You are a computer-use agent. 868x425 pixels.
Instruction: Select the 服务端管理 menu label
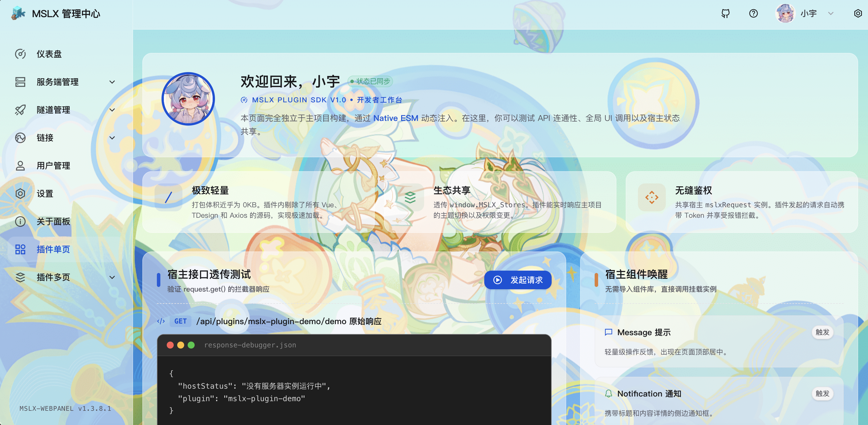pyautogui.click(x=58, y=82)
